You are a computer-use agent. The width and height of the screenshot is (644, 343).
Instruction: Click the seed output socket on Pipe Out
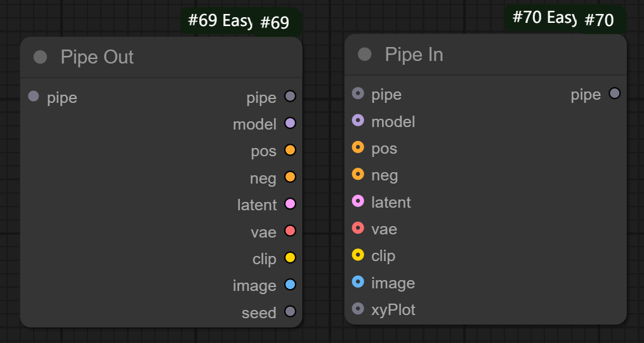click(x=290, y=312)
